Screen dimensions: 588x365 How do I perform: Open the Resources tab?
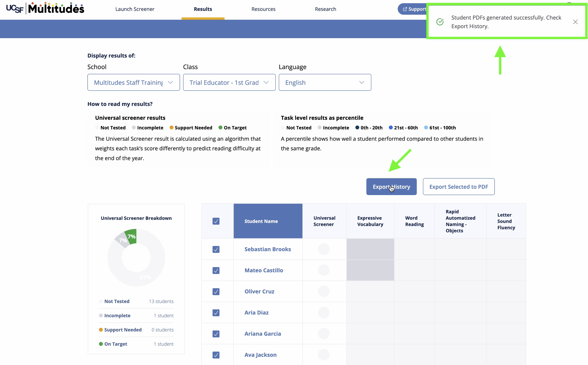[263, 9]
